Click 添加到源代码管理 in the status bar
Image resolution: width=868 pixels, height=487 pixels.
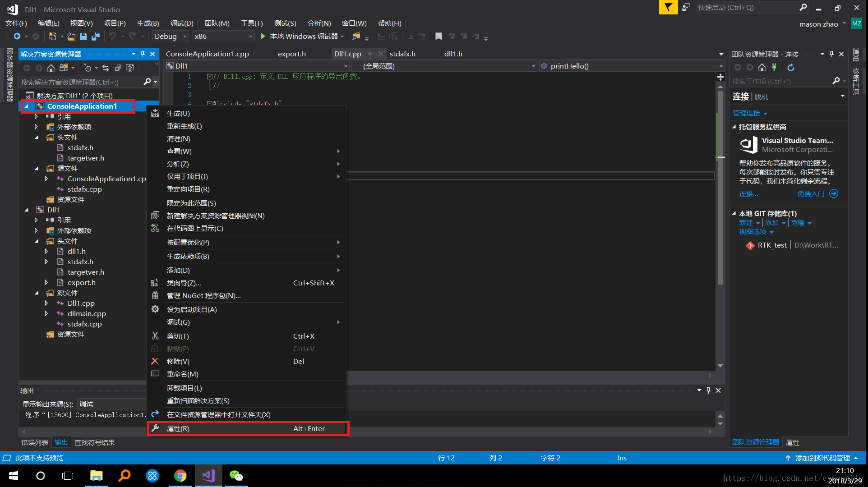click(822, 458)
